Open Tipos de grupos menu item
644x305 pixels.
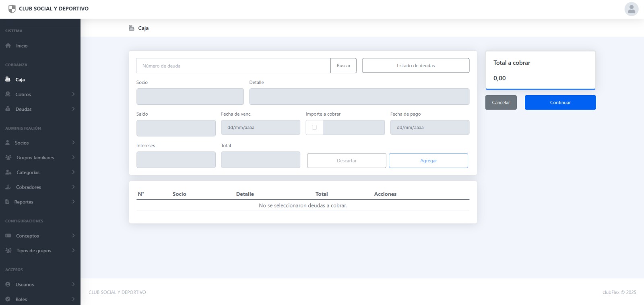pyautogui.click(x=34, y=251)
